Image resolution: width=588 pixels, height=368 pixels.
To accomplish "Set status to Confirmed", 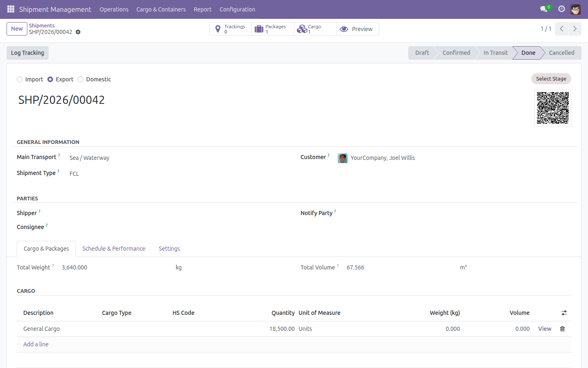I will click(456, 53).
